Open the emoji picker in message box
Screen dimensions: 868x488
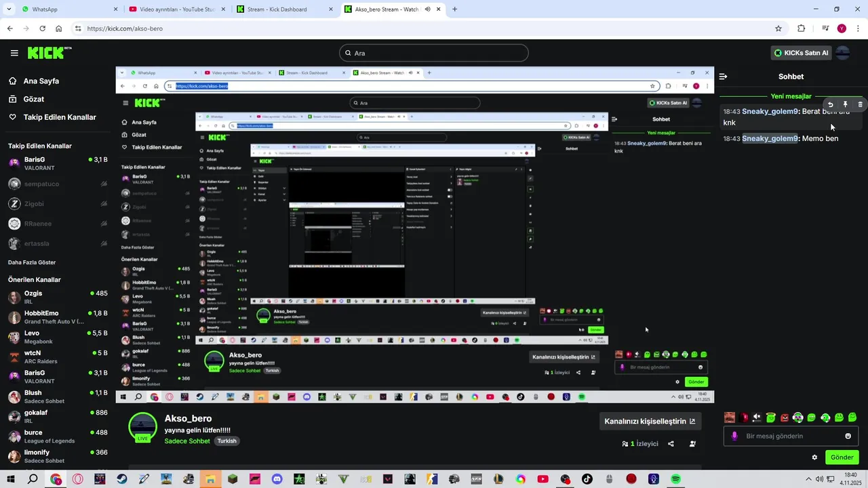click(x=848, y=436)
